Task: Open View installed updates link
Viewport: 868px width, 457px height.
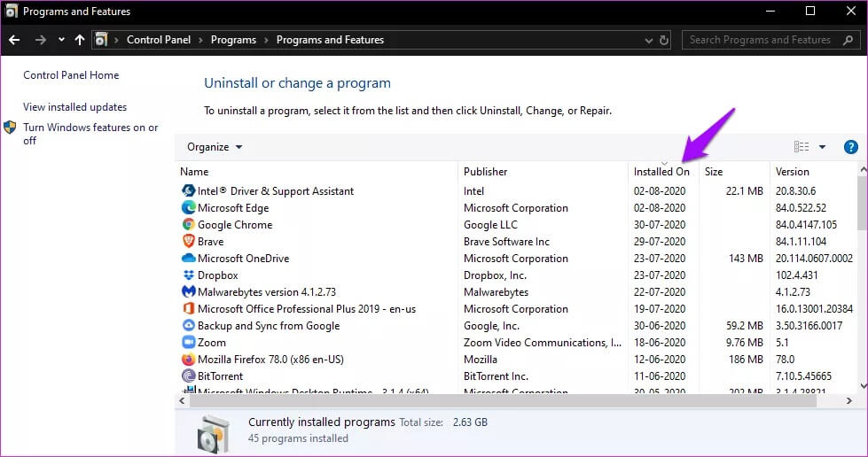Action: pos(74,107)
